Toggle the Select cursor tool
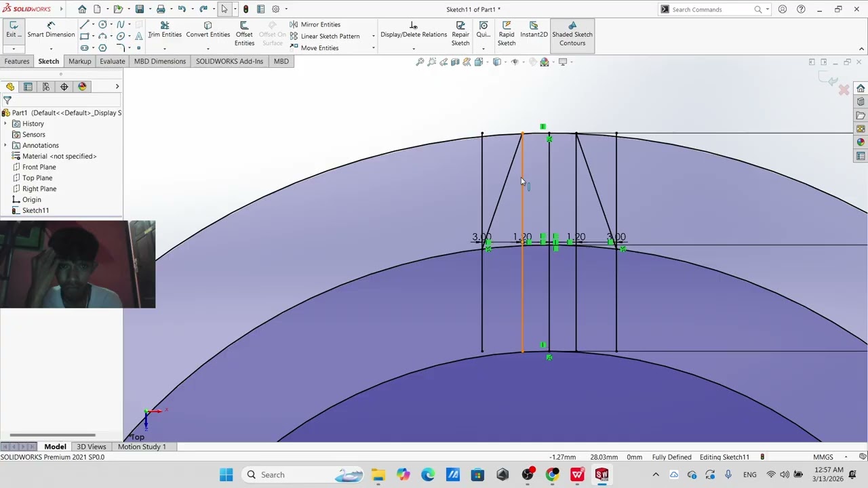The image size is (868, 488). 224,9
